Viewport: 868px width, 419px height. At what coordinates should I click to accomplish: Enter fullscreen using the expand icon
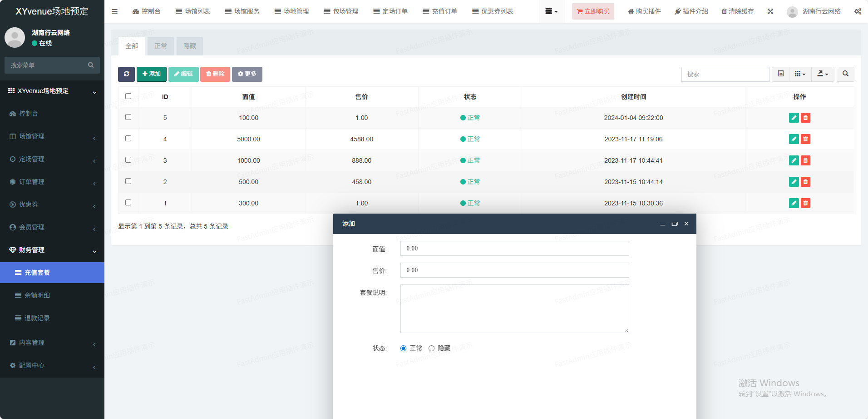[770, 11]
